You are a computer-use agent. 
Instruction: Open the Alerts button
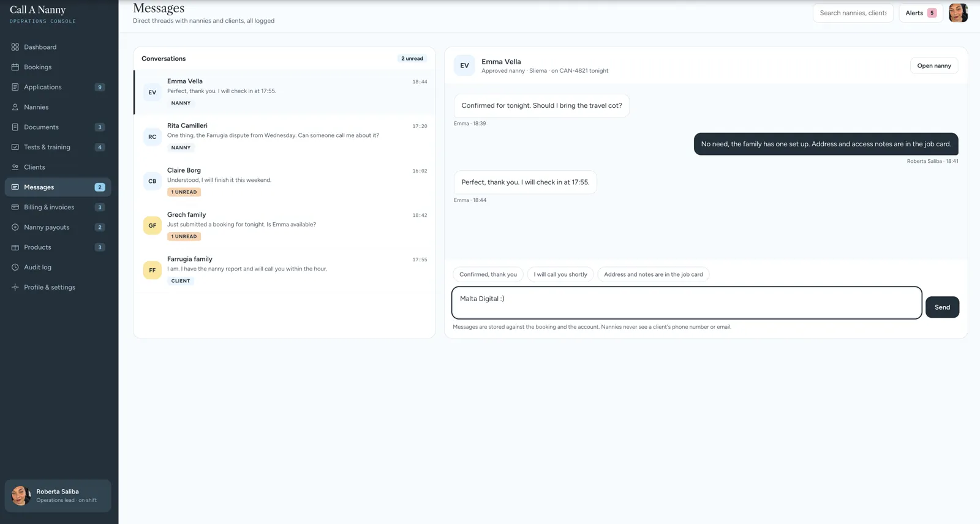coord(921,13)
